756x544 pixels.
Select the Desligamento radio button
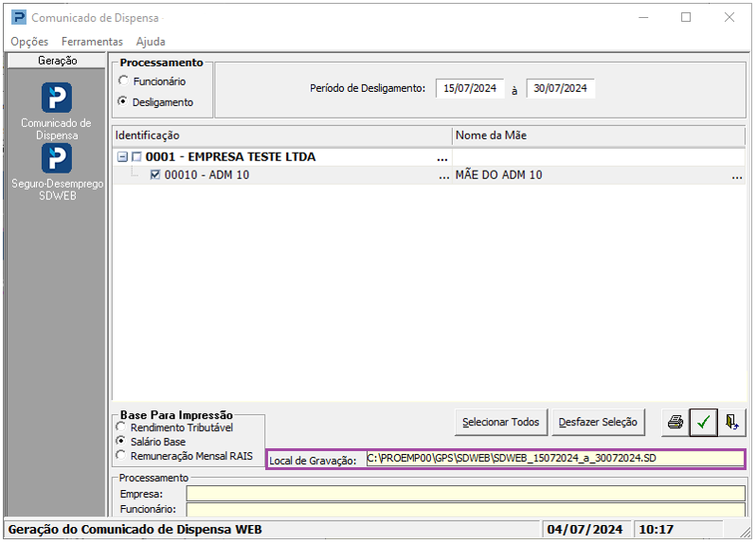[123, 101]
